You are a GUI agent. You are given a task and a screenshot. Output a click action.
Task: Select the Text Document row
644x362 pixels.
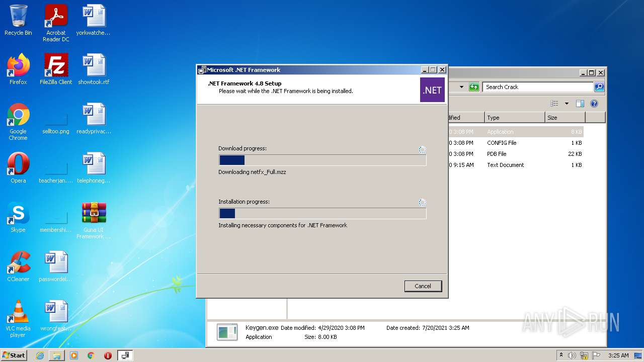point(516,165)
